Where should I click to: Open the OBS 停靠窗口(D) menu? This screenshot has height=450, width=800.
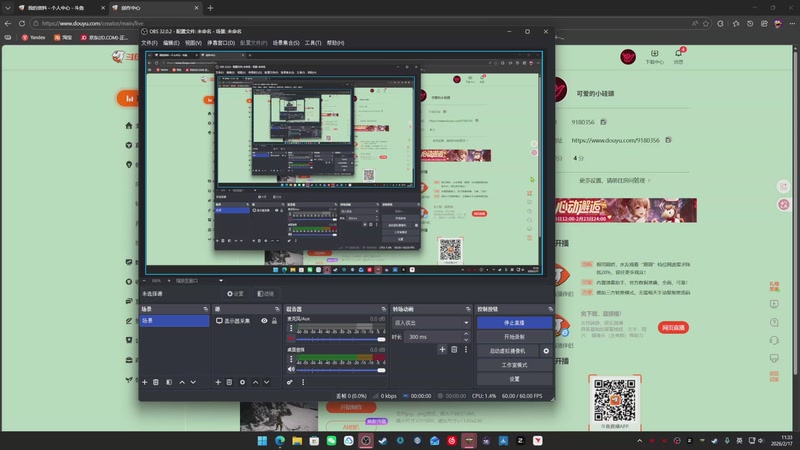click(x=221, y=43)
